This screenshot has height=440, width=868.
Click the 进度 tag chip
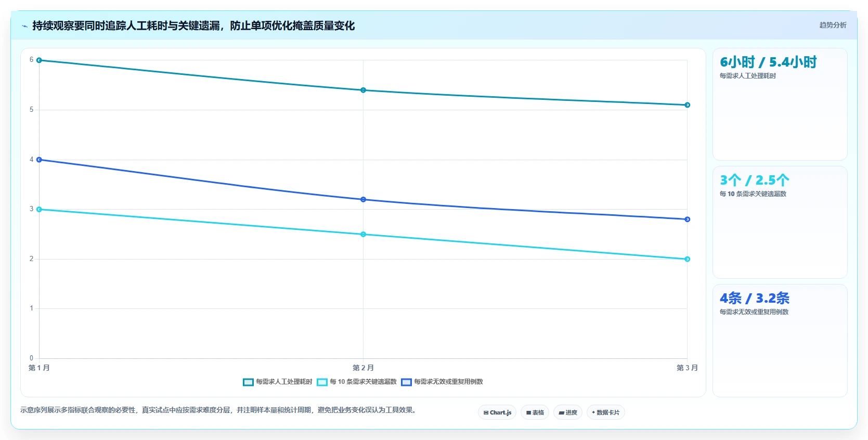pyautogui.click(x=568, y=412)
